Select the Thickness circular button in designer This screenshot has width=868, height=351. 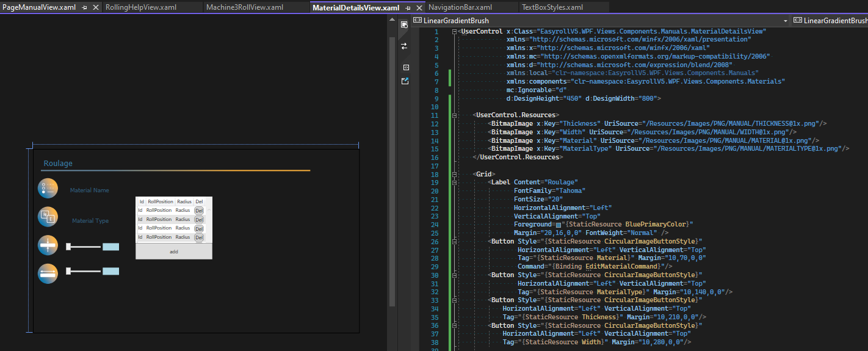pos(48,245)
